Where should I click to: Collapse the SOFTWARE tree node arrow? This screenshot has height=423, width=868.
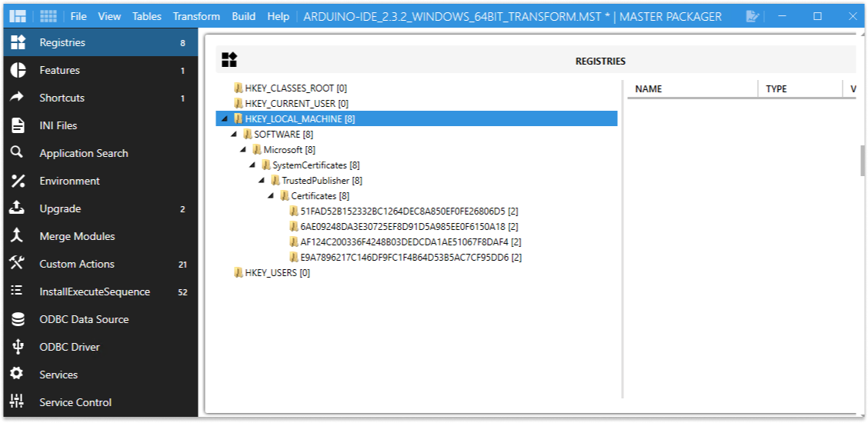234,135
